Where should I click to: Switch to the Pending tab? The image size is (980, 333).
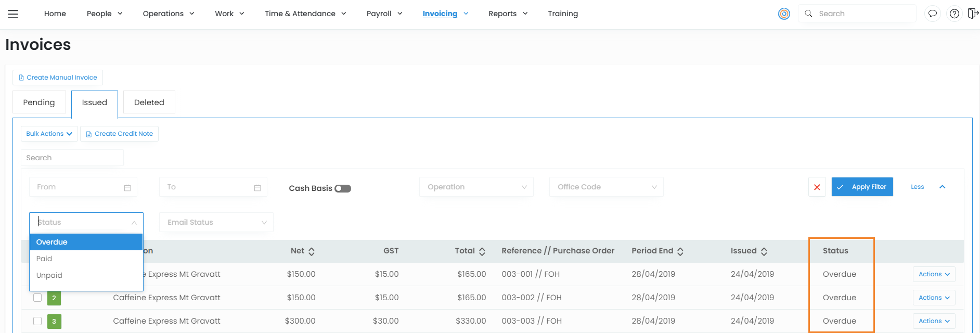click(39, 103)
